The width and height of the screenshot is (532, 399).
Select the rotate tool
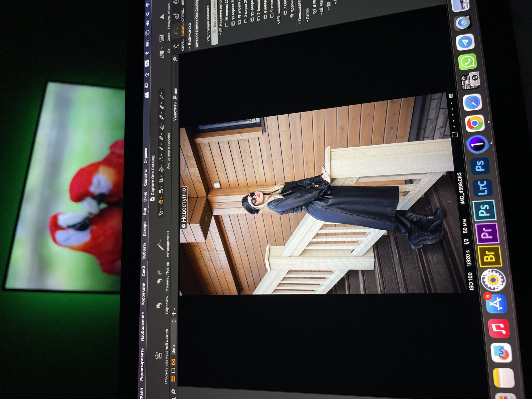coord(161,170)
